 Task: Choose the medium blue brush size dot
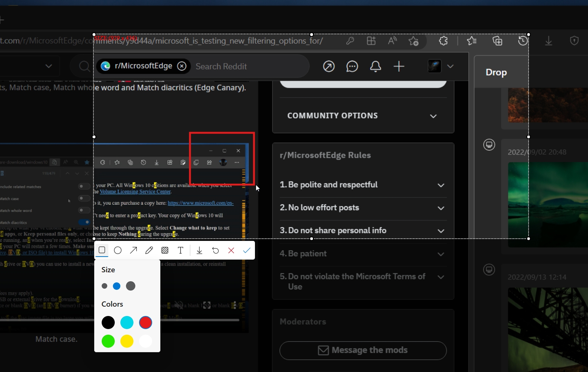pyautogui.click(x=117, y=286)
